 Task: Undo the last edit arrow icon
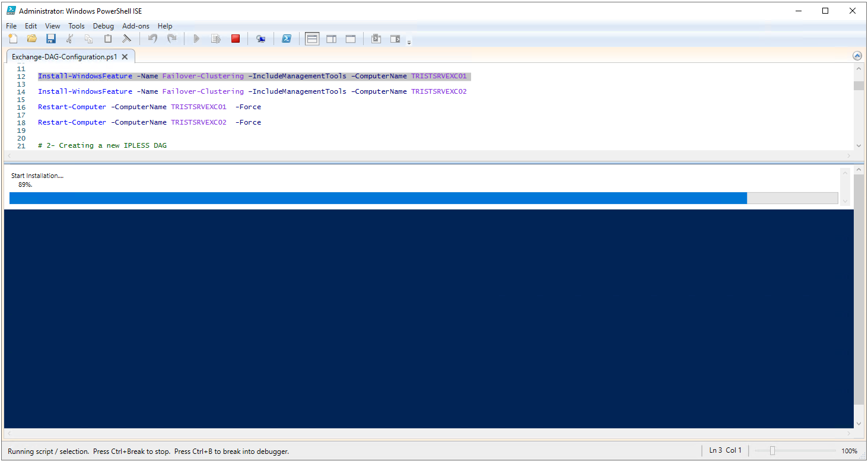click(x=152, y=39)
